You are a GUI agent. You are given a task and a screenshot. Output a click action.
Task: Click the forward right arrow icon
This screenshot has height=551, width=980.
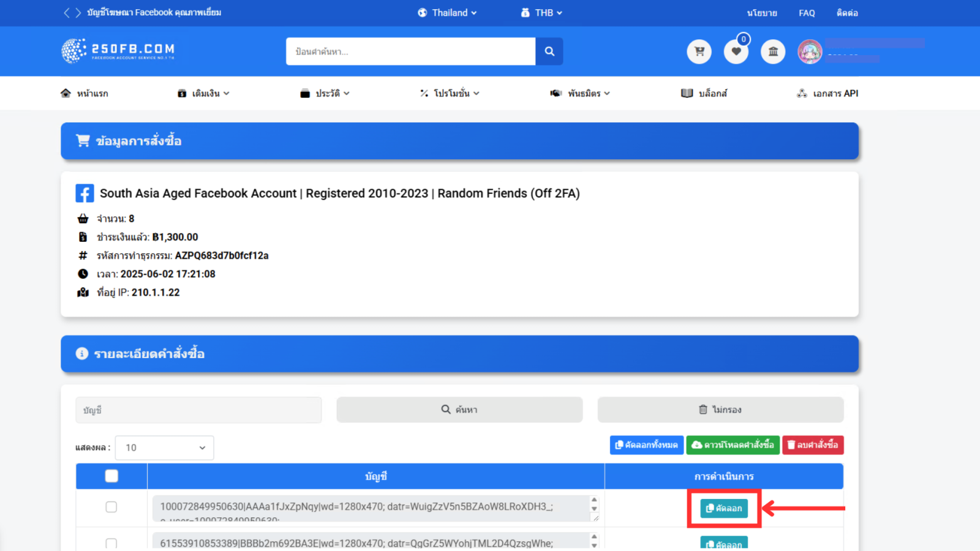78,13
